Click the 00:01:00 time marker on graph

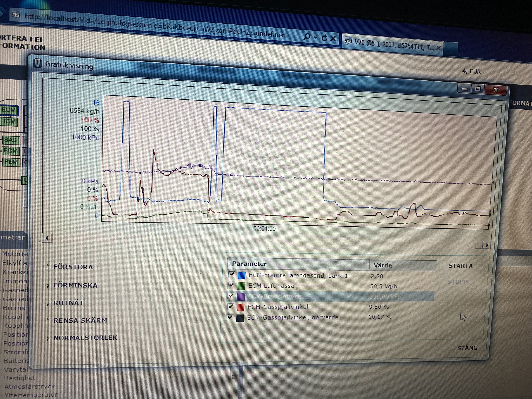click(264, 229)
